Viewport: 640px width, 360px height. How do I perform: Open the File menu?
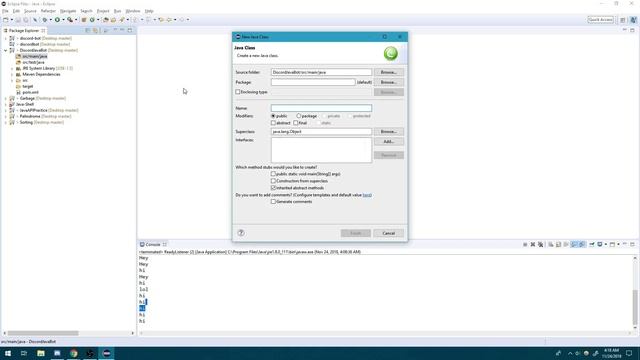[5, 11]
